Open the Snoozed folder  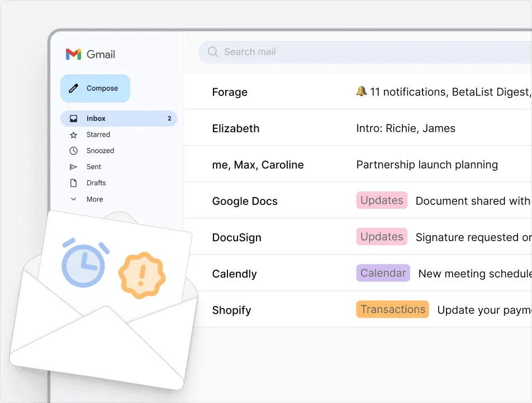(x=100, y=151)
